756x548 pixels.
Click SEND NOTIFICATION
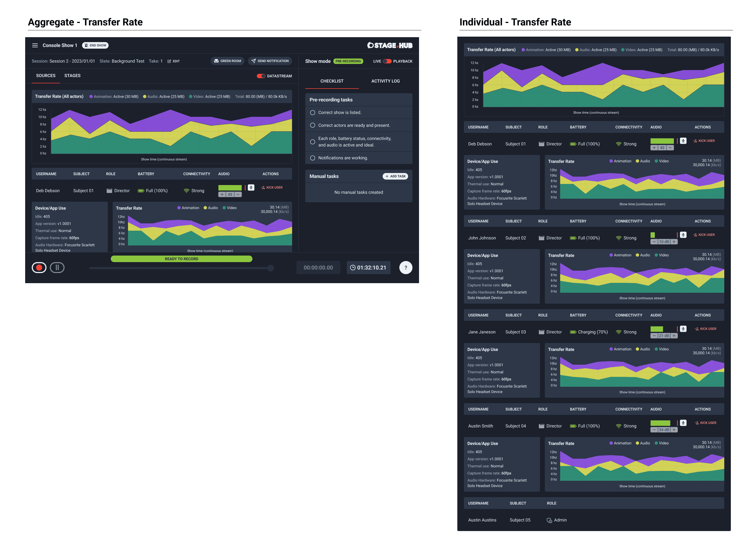tap(270, 61)
